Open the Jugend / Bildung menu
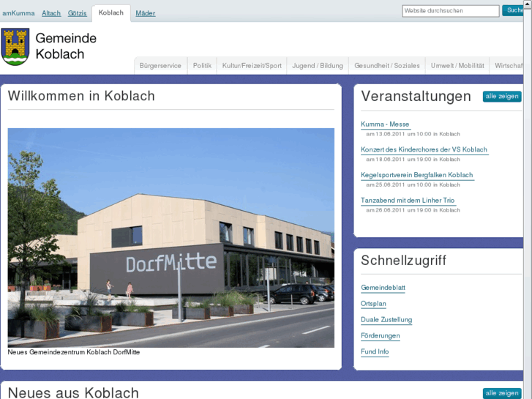 click(318, 66)
